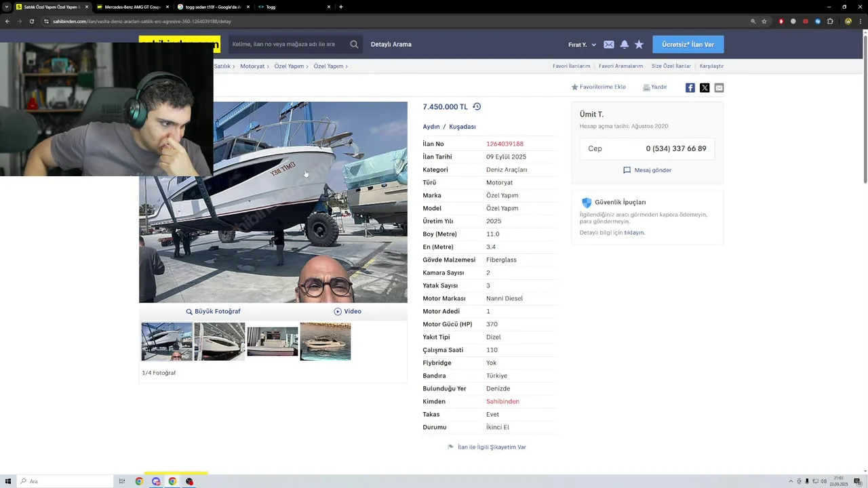The height and width of the screenshot is (488, 868).
Task: Open browser zoom magnifier icon in address bar
Action: 753,21
